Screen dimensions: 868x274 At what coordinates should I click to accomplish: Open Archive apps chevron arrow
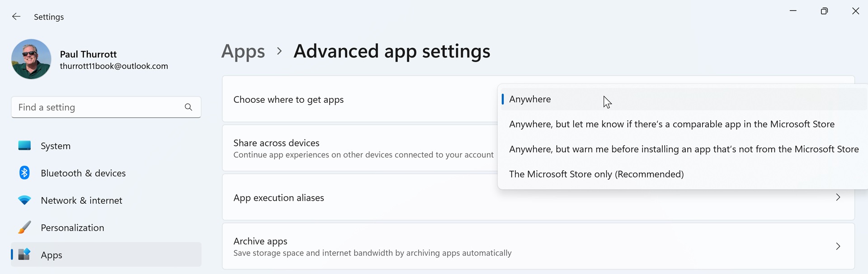click(838, 246)
